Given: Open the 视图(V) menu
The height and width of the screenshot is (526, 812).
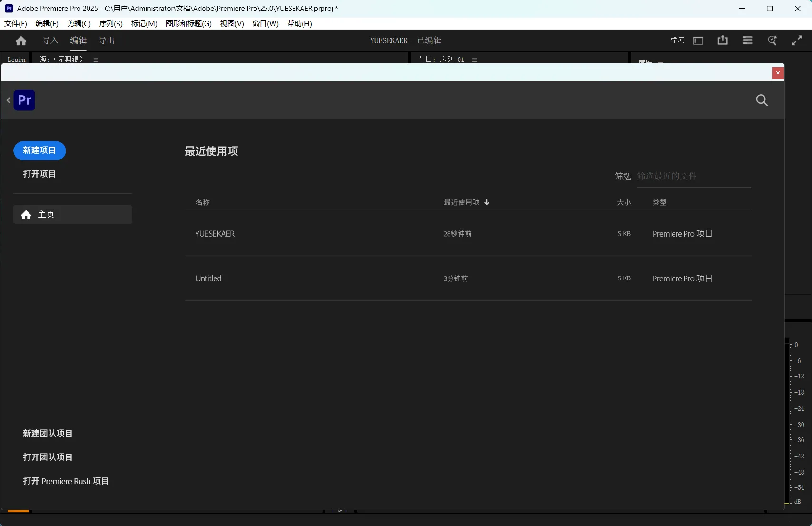Looking at the screenshot, I should pos(232,23).
